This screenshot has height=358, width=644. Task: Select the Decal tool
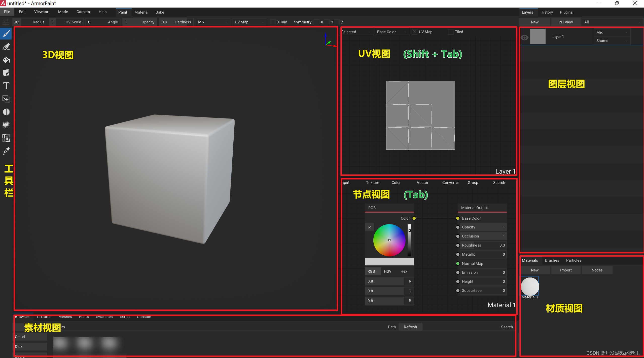point(6,73)
